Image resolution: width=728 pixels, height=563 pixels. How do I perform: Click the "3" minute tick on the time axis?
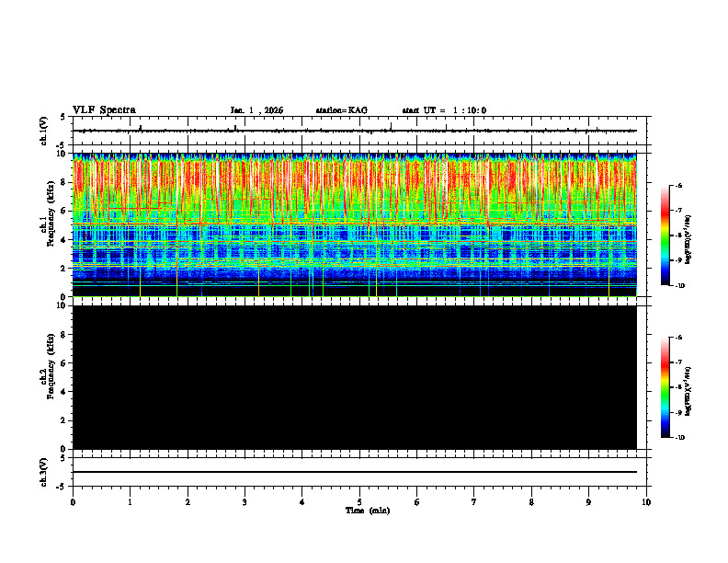245,502
